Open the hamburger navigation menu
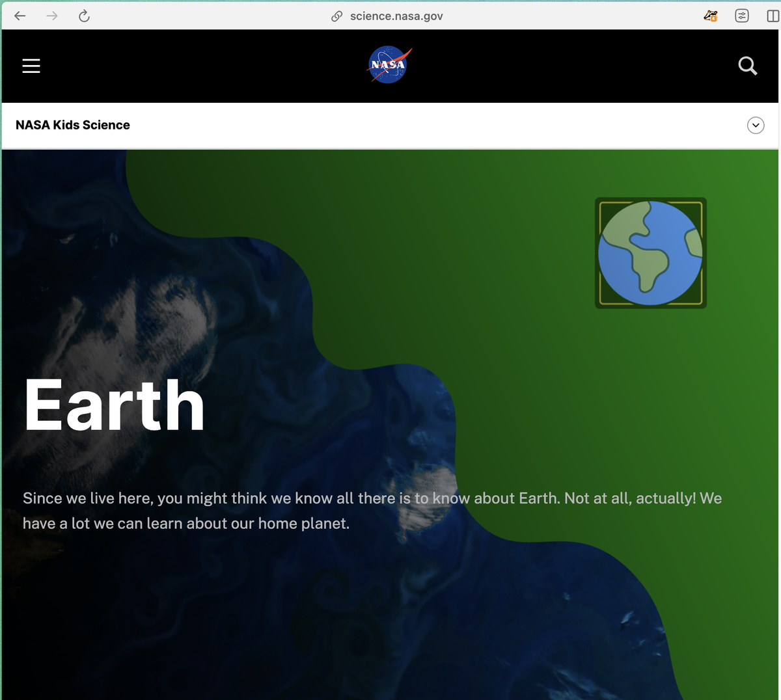 click(x=31, y=66)
